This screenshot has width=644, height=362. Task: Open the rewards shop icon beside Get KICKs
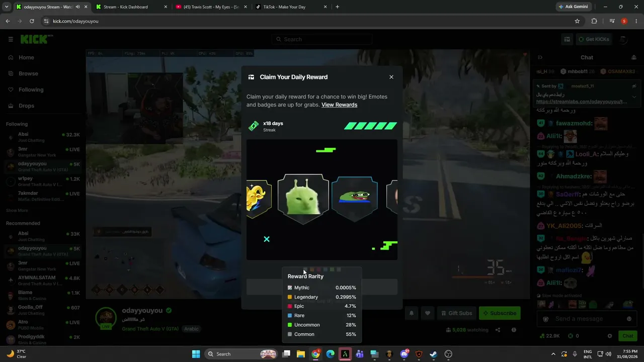(x=567, y=39)
